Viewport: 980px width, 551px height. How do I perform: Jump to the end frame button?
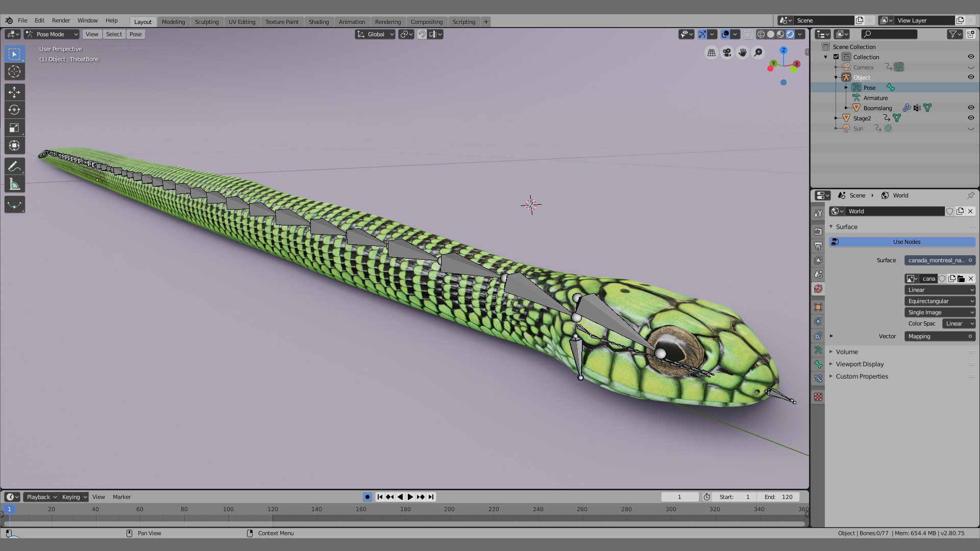tap(431, 497)
